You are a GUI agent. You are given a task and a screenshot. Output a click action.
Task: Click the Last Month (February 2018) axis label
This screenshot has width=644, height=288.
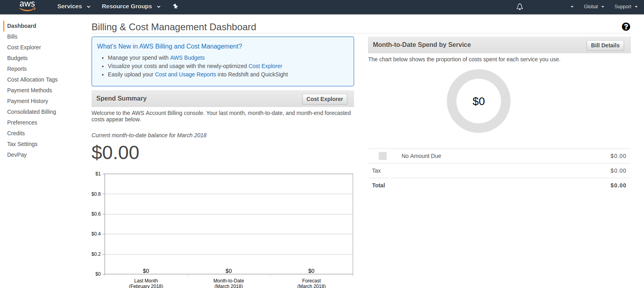pos(146,283)
